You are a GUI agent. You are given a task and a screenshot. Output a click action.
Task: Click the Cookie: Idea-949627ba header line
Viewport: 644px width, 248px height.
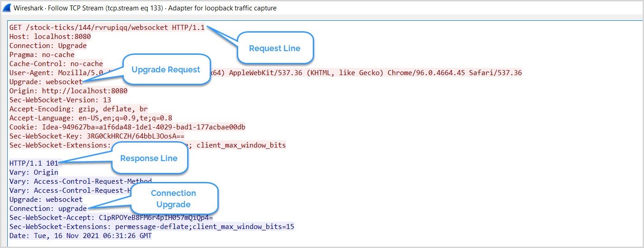127,127
